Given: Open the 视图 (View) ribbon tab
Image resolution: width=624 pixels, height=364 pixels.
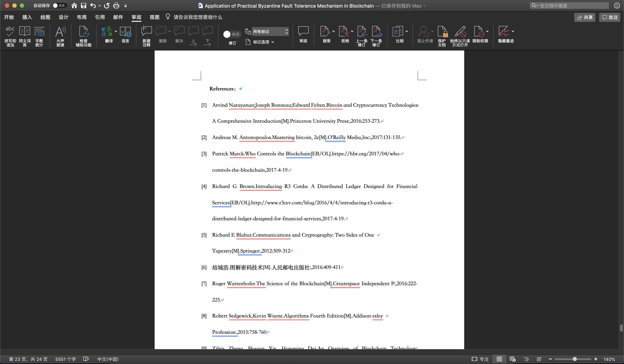Looking at the screenshot, I should [154, 17].
